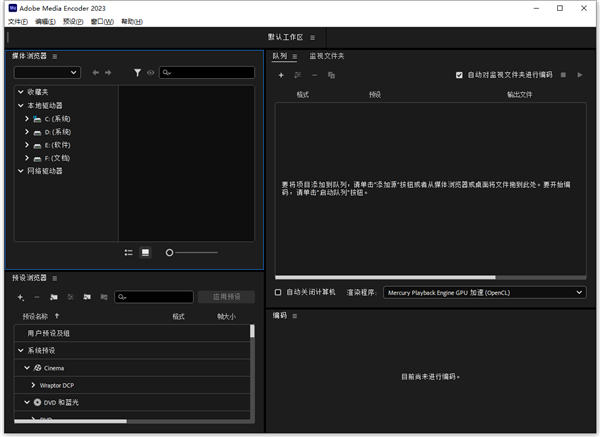The height and width of the screenshot is (437, 600).
Task: Click the filter funnel icon in media browser
Action: (138, 73)
